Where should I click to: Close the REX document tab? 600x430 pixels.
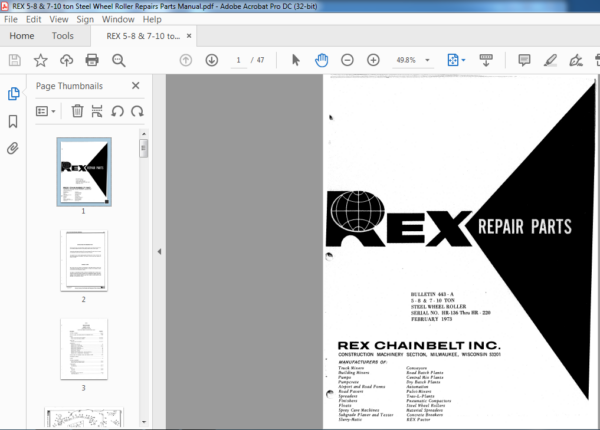point(189,36)
